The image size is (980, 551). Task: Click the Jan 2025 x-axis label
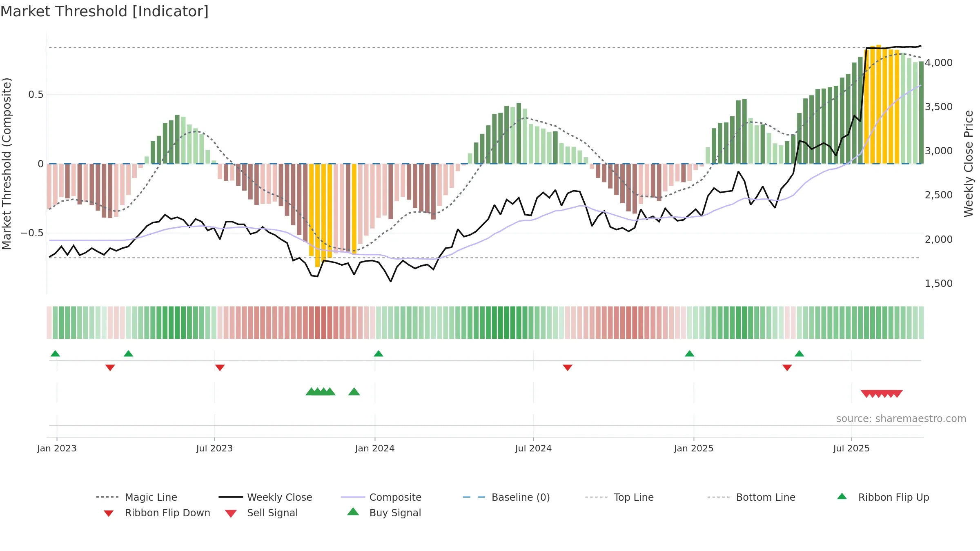(x=694, y=449)
